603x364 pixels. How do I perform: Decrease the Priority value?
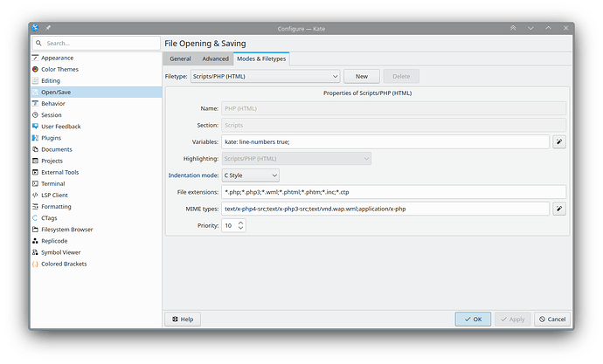240,229
